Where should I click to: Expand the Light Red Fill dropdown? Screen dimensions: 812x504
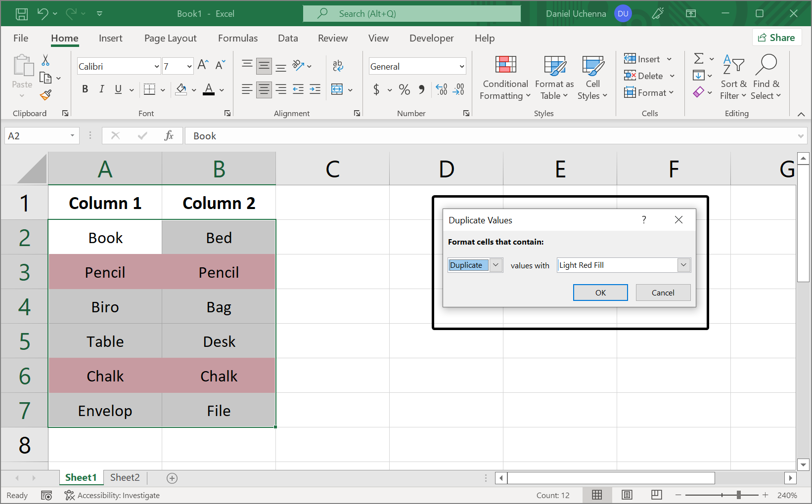[683, 265]
